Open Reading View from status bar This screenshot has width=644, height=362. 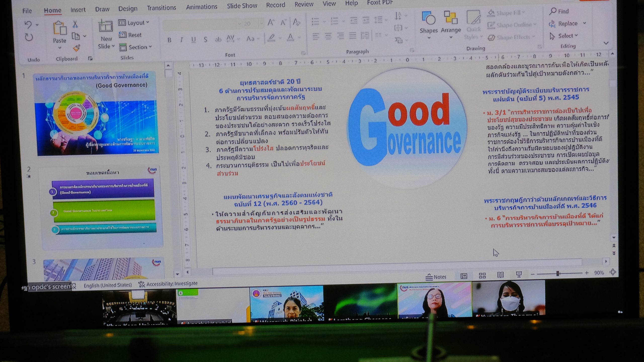coord(500,275)
